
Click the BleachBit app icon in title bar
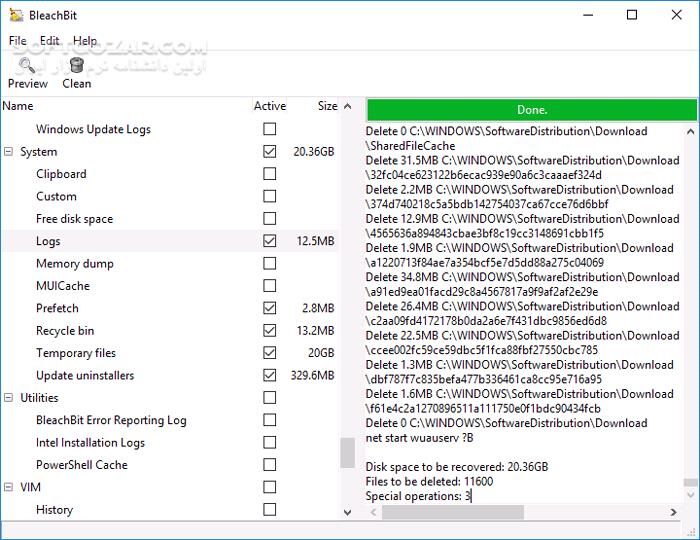[17, 15]
